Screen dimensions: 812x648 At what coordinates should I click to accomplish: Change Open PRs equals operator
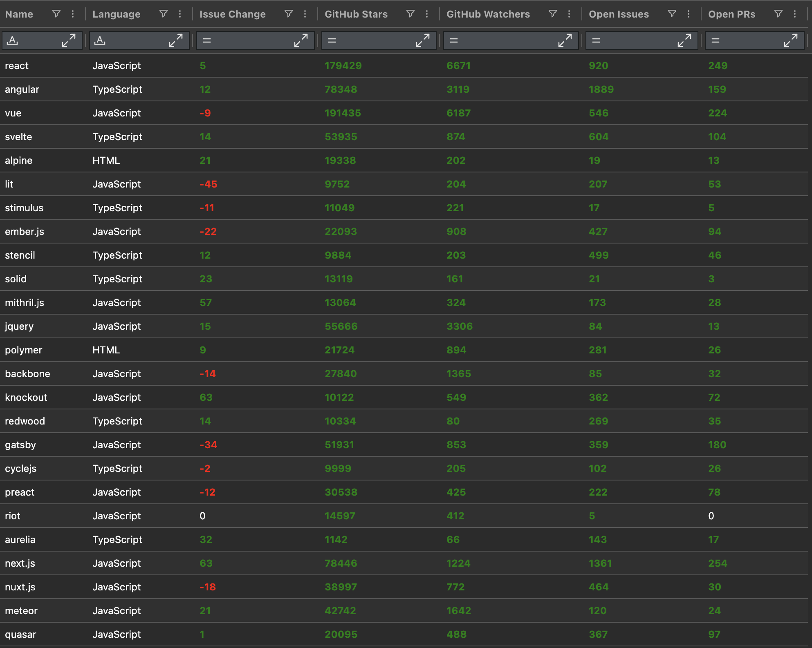716,40
